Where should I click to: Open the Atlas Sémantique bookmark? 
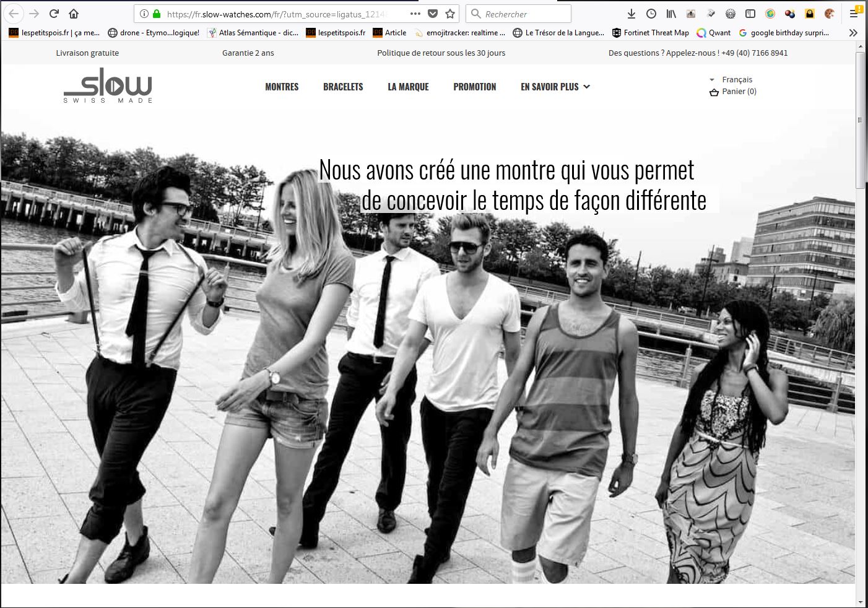pos(253,33)
